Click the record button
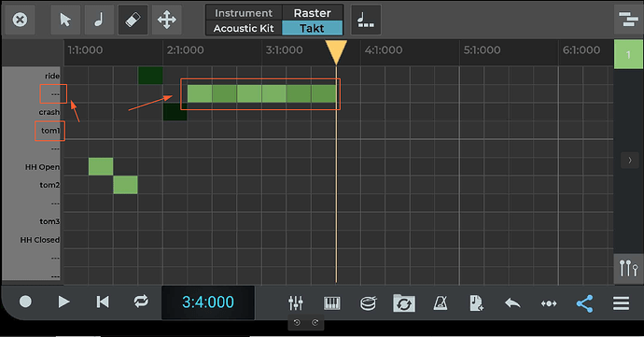Screen dimensions: 644x337 coord(25,302)
